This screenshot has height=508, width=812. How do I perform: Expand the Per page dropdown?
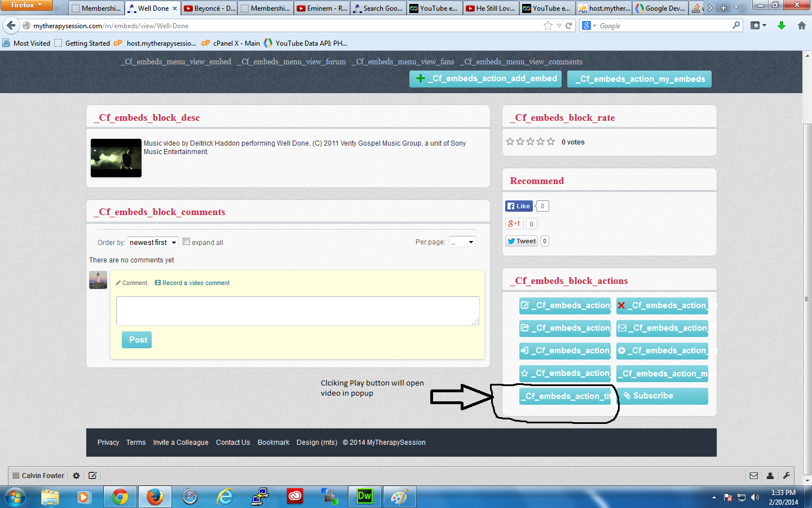(x=462, y=242)
